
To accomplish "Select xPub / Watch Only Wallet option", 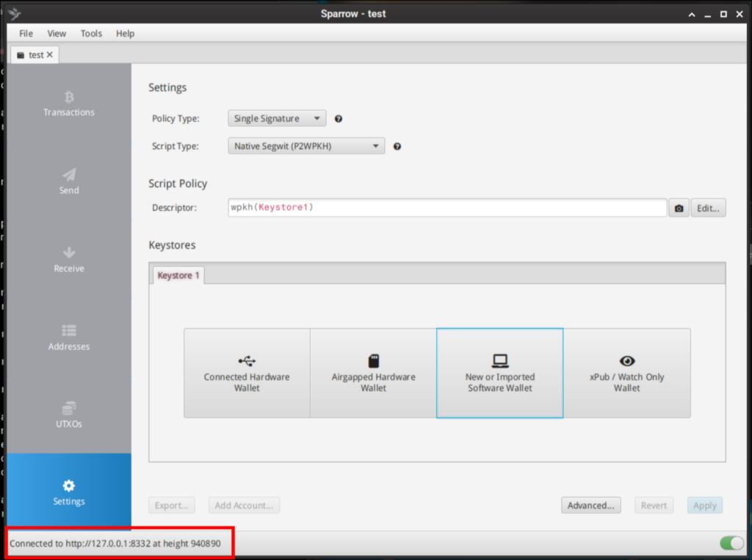I will (626, 373).
